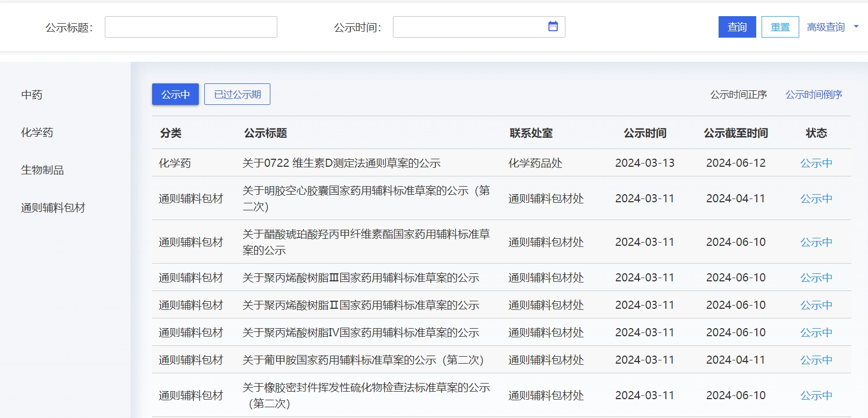Open 关于0722 维生素D测定法通则草案的公示 entry
868x418 pixels.
tap(341, 163)
